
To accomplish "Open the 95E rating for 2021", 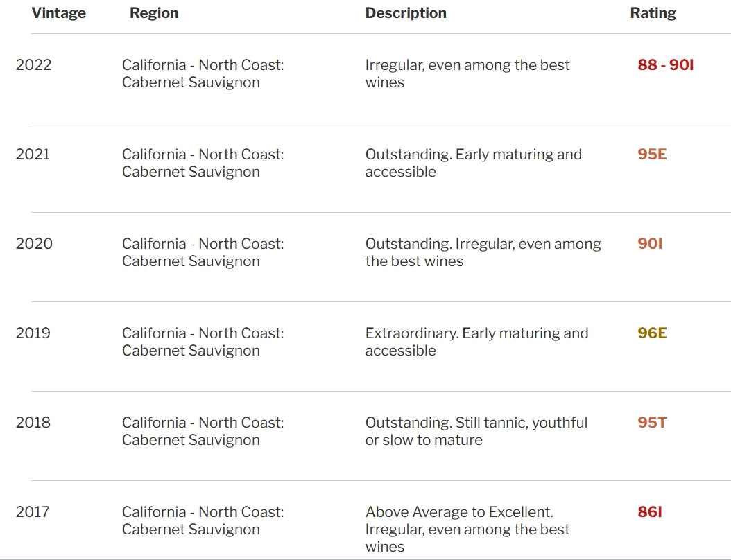I will coord(652,155).
